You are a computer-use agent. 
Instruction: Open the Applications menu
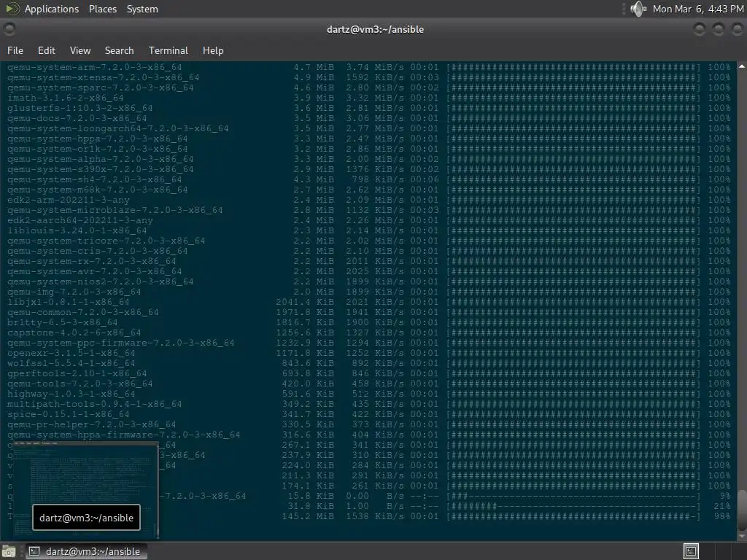pyautogui.click(x=52, y=9)
